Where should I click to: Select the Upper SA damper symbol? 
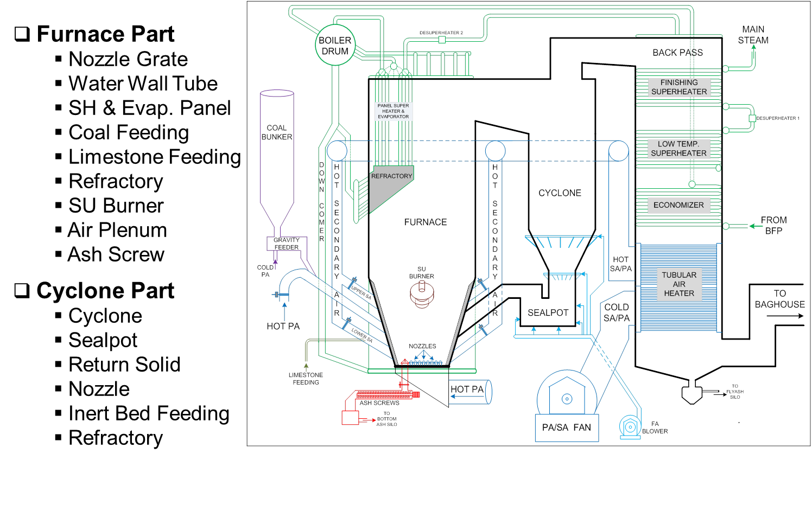(x=353, y=283)
